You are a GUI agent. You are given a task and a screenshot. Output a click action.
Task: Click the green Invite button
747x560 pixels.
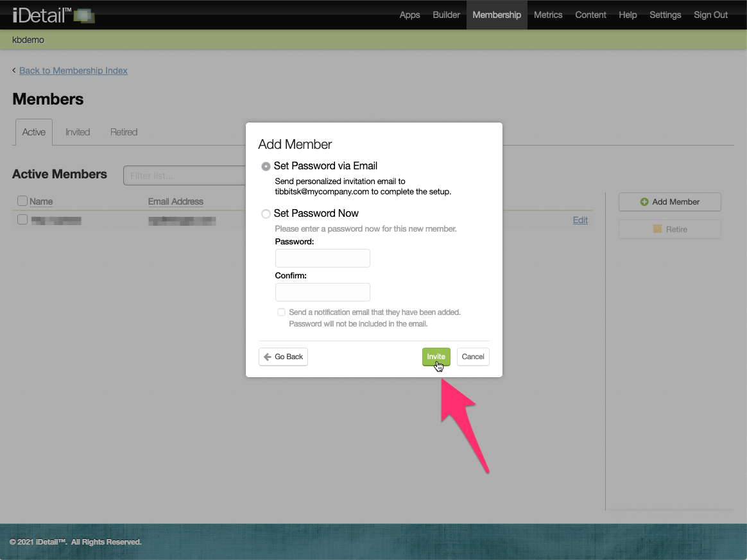(x=436, y=357)
